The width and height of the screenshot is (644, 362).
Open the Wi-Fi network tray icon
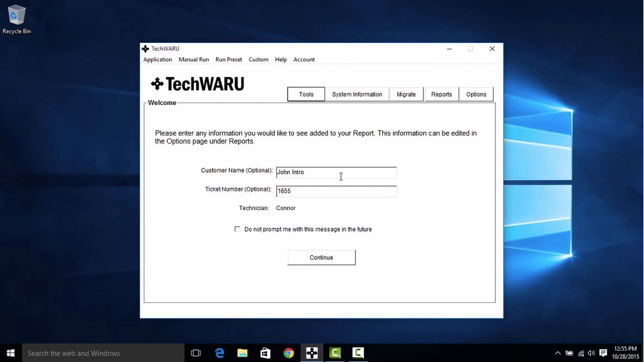pos(581,353)
